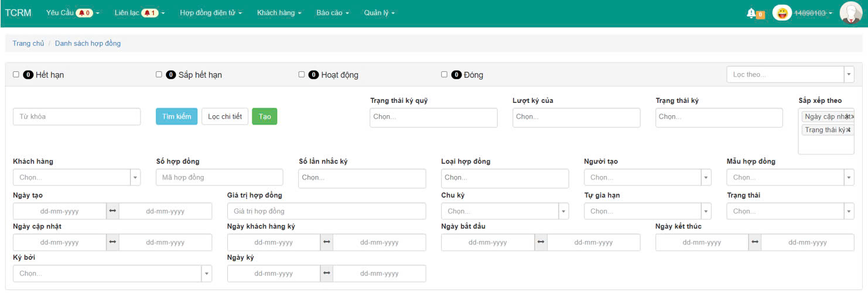Open the Báo cáo menu
Viewport: 868px width, 293px height.
(332, 13)
